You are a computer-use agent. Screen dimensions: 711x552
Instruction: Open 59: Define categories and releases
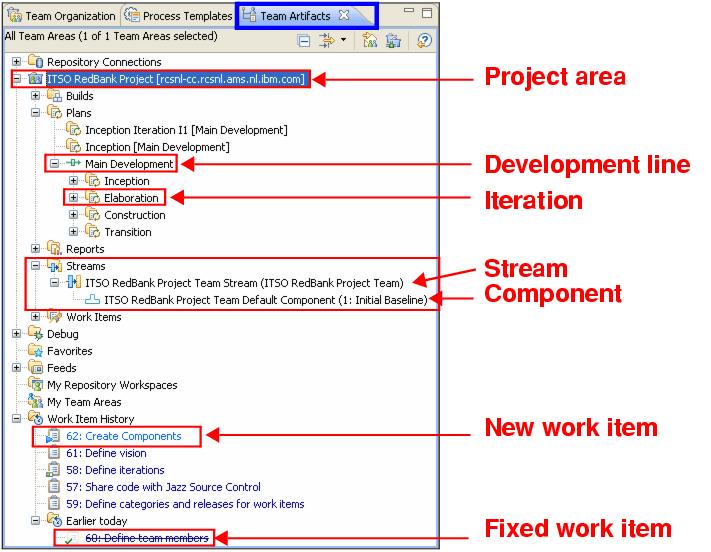pyautogui.click(x=185, y=504)
